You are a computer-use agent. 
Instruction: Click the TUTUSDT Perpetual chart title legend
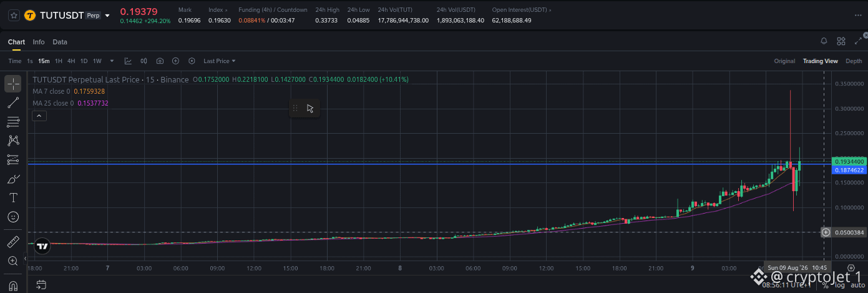[110, 80]
